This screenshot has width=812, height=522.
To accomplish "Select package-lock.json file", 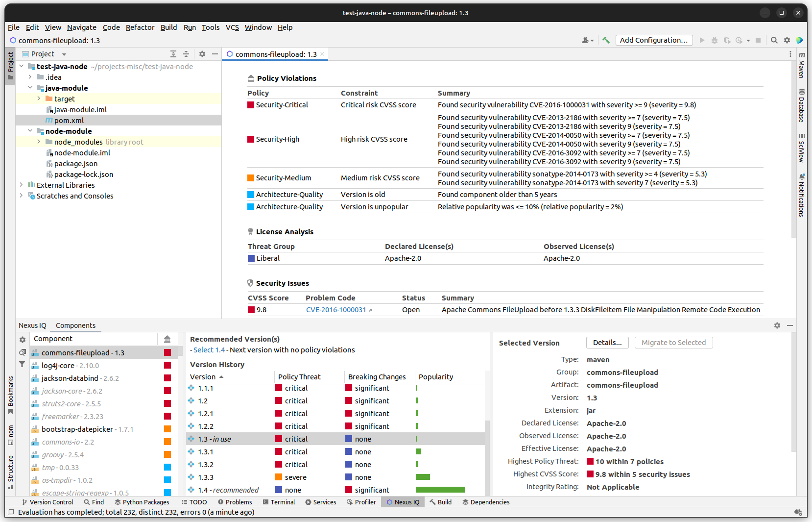I will click(x=84, y=174).
